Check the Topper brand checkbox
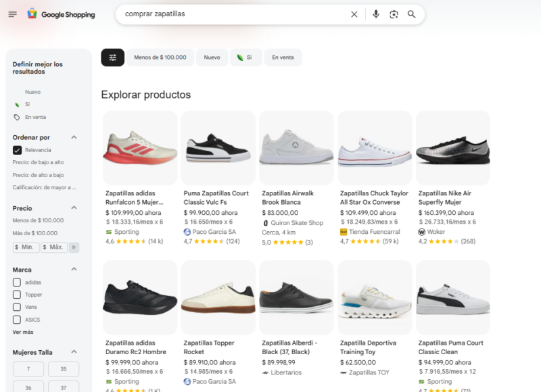 coord(17,295)
